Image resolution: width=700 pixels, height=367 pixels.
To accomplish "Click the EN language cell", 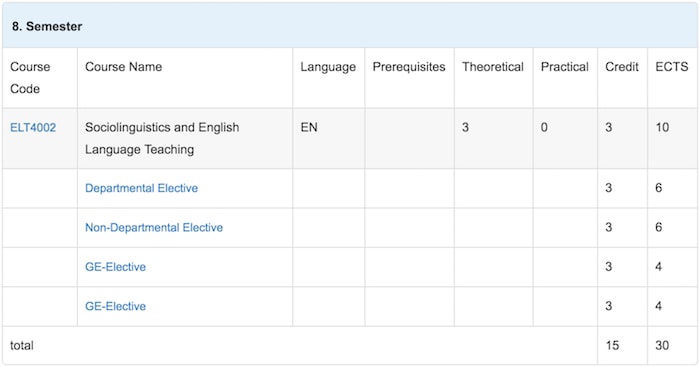I will [329, 138].
